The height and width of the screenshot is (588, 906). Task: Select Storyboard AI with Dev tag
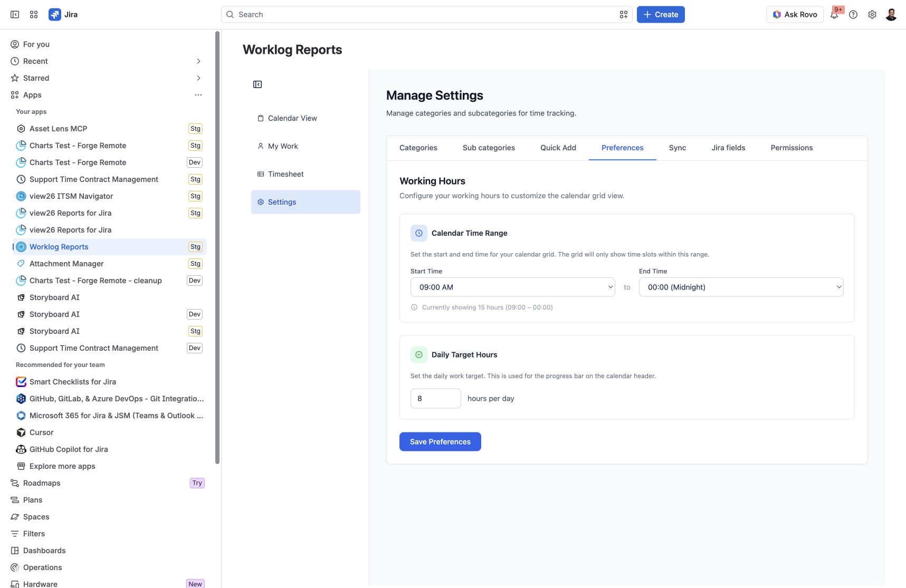(x=109, y=314)
